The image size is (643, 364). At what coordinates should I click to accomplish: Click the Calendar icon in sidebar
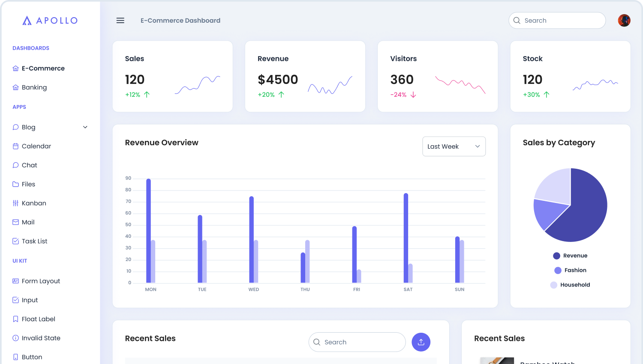pyautogui.click(x=16, y=146)
